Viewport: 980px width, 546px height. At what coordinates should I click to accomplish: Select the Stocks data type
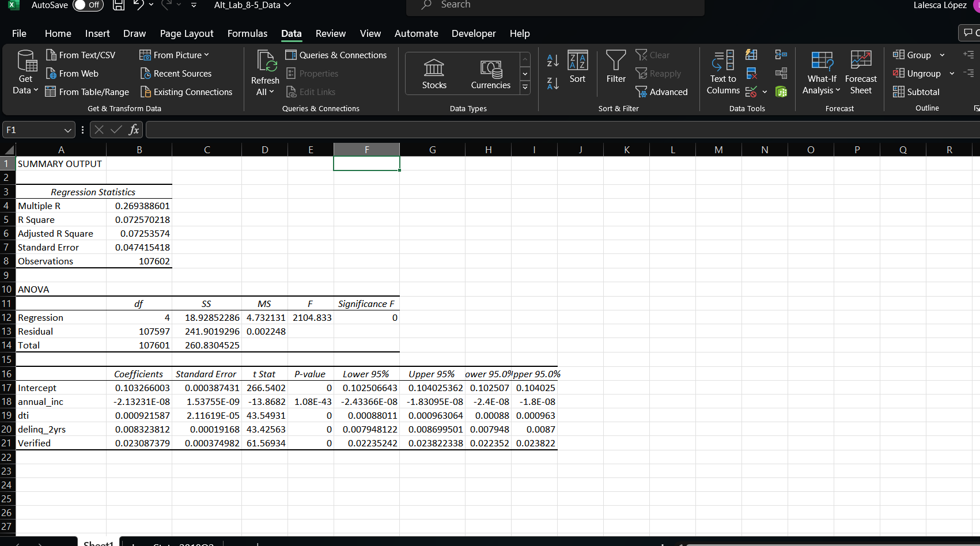click(x=434, y=74)
